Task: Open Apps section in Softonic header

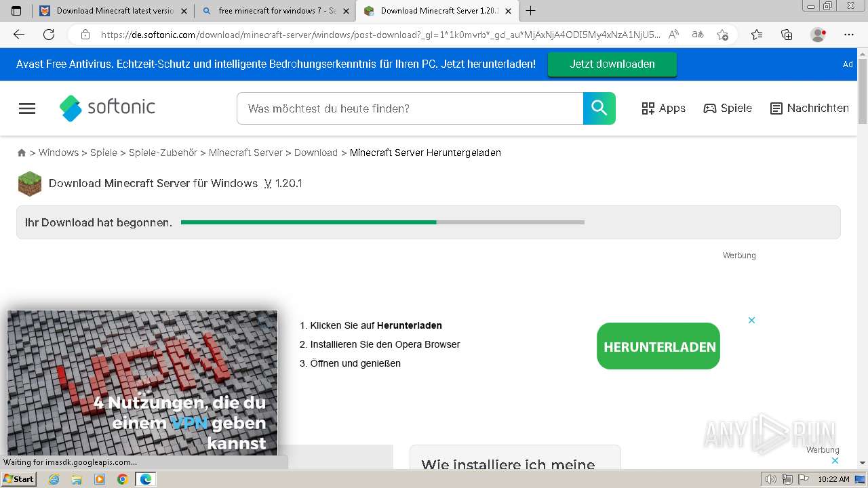Action: tap(663, 108)
